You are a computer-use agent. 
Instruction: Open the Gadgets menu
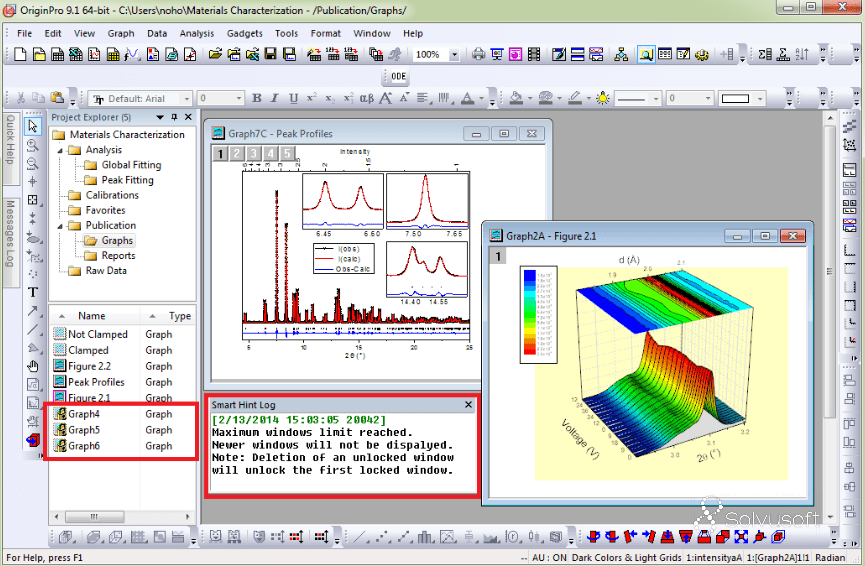(x=244, y=33)
